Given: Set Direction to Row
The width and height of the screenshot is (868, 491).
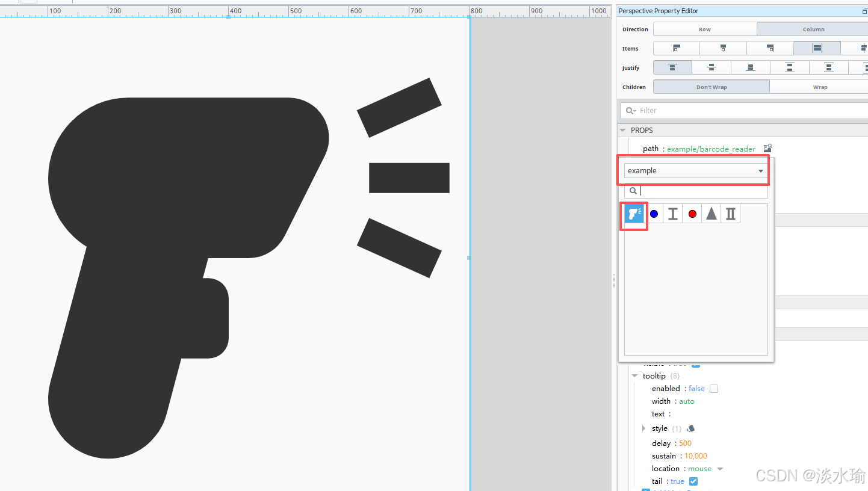Looking at the screenshot, I should point(705,29).
